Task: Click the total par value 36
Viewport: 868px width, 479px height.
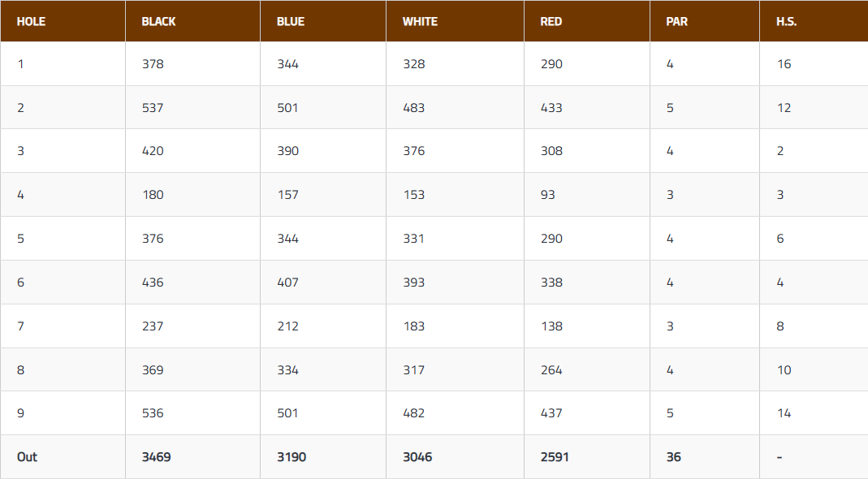Action: pos(673,457)
